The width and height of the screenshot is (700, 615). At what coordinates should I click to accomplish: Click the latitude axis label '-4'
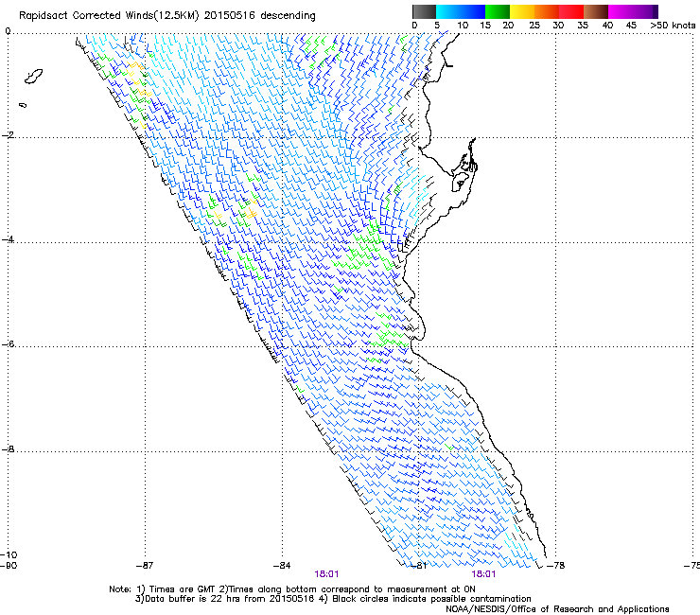(x=9, y=239)
